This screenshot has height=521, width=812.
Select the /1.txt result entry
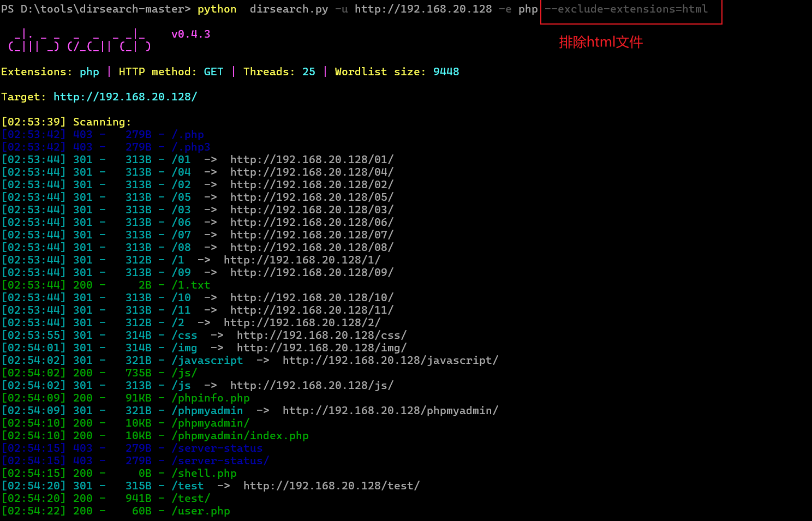coord(191,285)
